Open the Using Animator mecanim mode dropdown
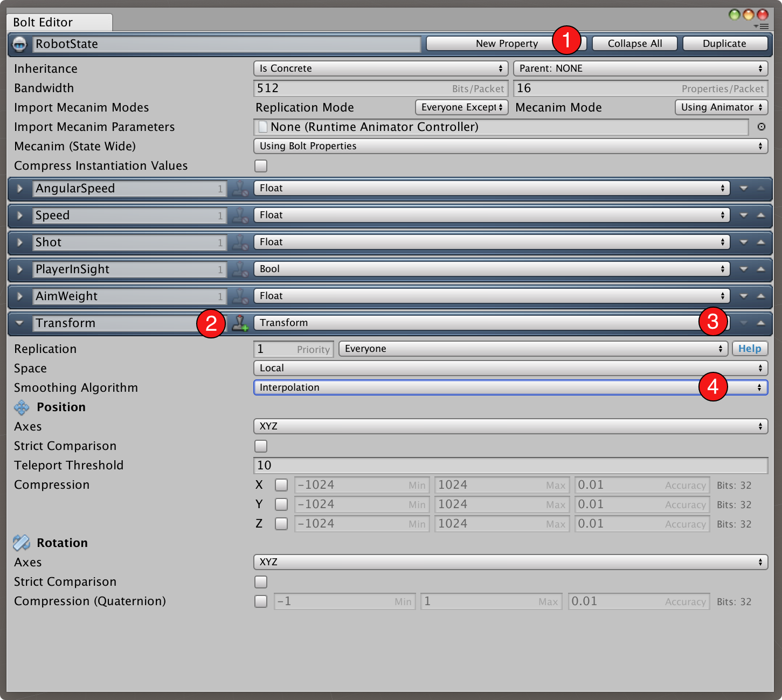 coord(722,107)
